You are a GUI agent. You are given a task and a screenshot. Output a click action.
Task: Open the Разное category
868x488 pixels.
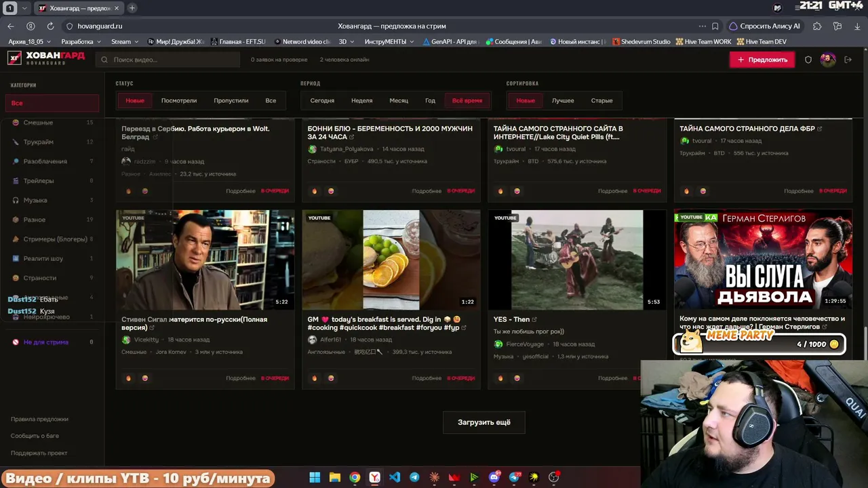[52, 220]
